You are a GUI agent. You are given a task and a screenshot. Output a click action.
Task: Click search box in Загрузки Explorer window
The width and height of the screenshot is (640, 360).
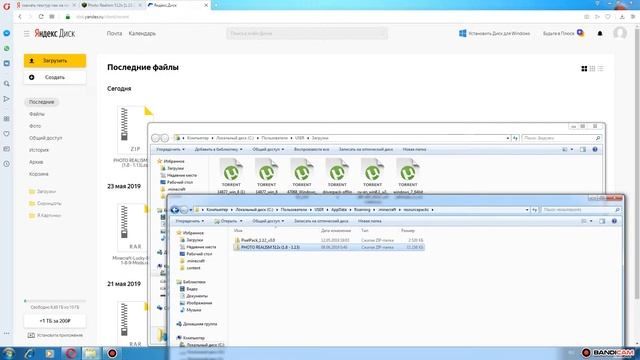tap(561, 138)
